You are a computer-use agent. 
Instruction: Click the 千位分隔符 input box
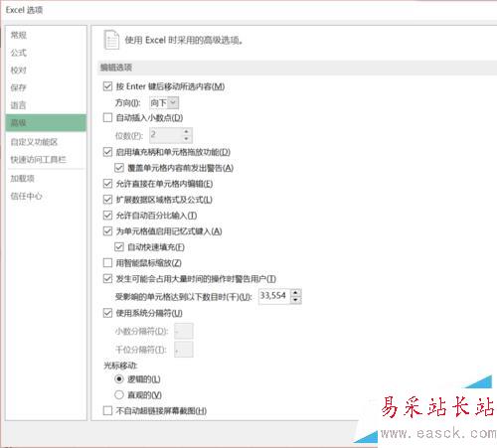click(184, 350)
